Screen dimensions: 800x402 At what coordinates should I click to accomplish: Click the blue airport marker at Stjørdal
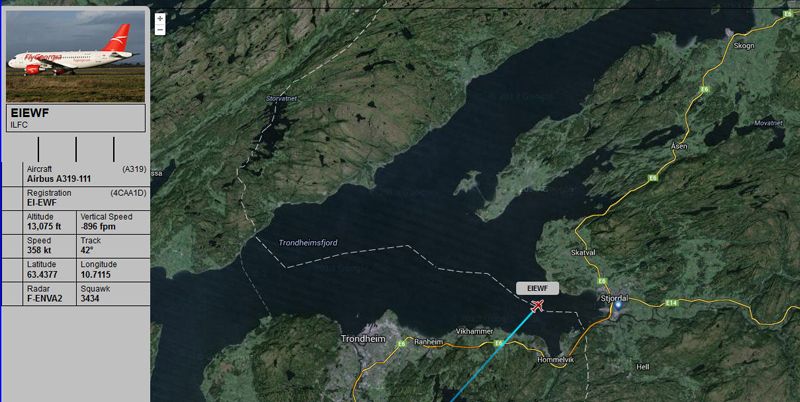pyautogui.click(x=618, y=306)
